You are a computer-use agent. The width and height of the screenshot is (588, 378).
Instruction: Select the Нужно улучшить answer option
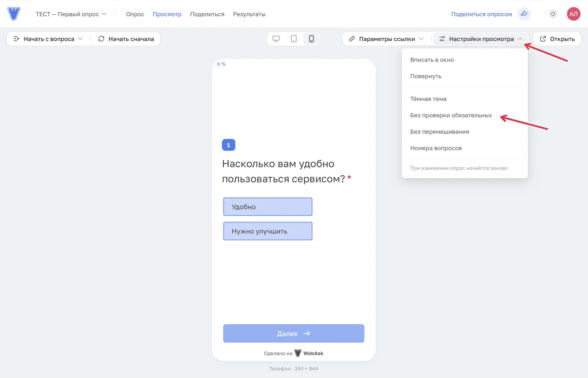click(x=268, y=231)
